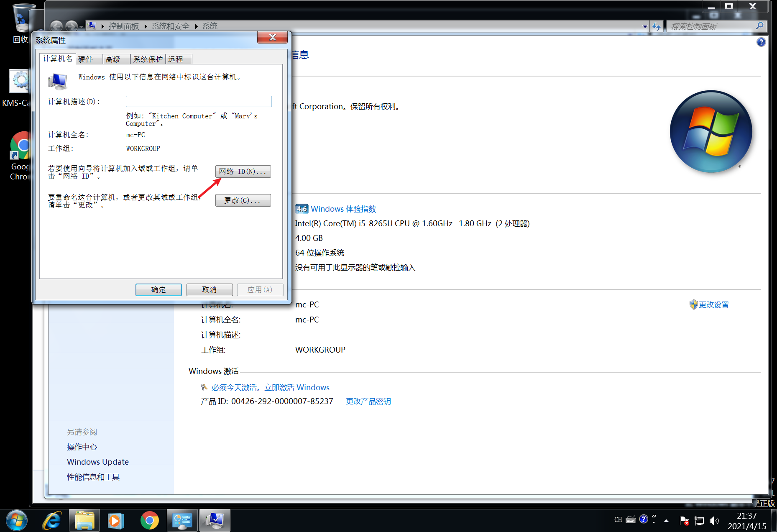The height and width of the screenshot is (532, 777).
Task: Open Windows Media Player taskbar icon
Action: [x=116, y=521]
